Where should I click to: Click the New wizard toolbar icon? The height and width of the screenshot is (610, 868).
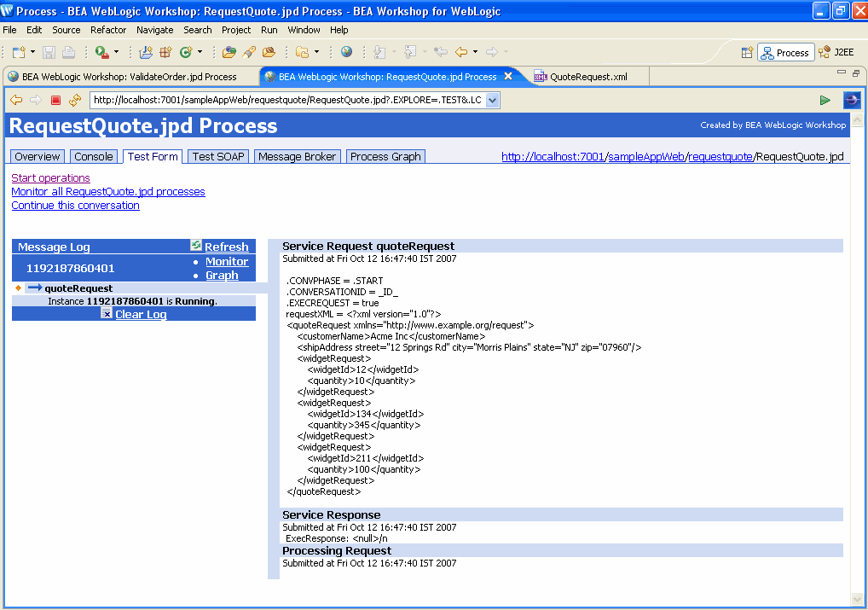point(19,52)
